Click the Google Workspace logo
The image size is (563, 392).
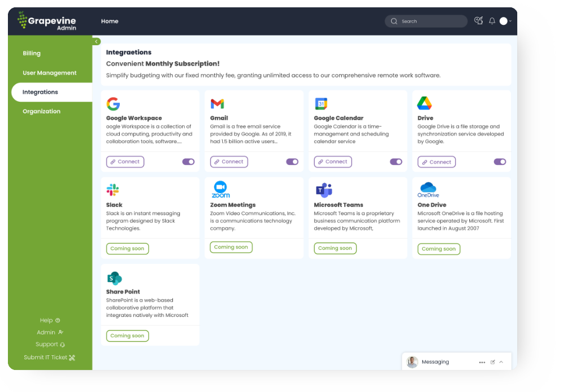[x=113, y=104]
